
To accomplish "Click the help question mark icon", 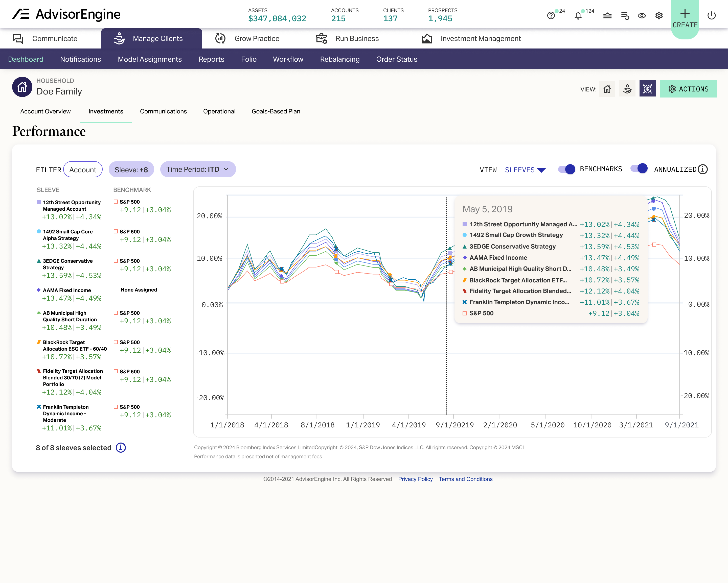I will tap(551, 15).
